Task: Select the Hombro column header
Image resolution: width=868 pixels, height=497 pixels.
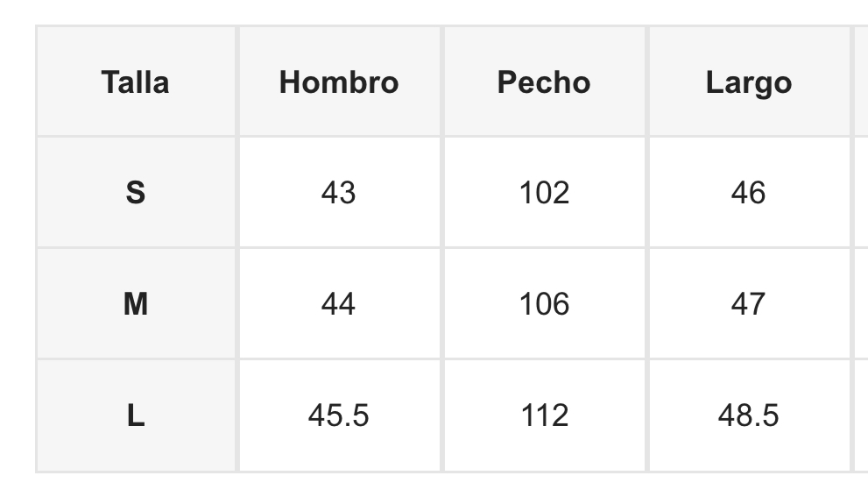Action: click(339, 82)
